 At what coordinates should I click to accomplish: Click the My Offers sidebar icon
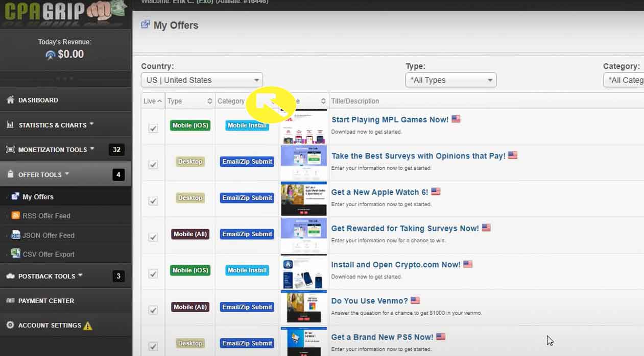point(15,196)
